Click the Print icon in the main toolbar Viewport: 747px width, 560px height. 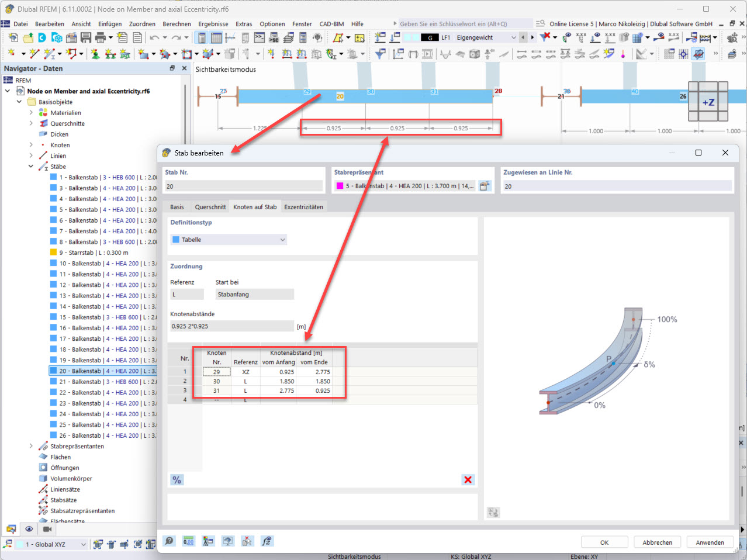pos(100,37)
